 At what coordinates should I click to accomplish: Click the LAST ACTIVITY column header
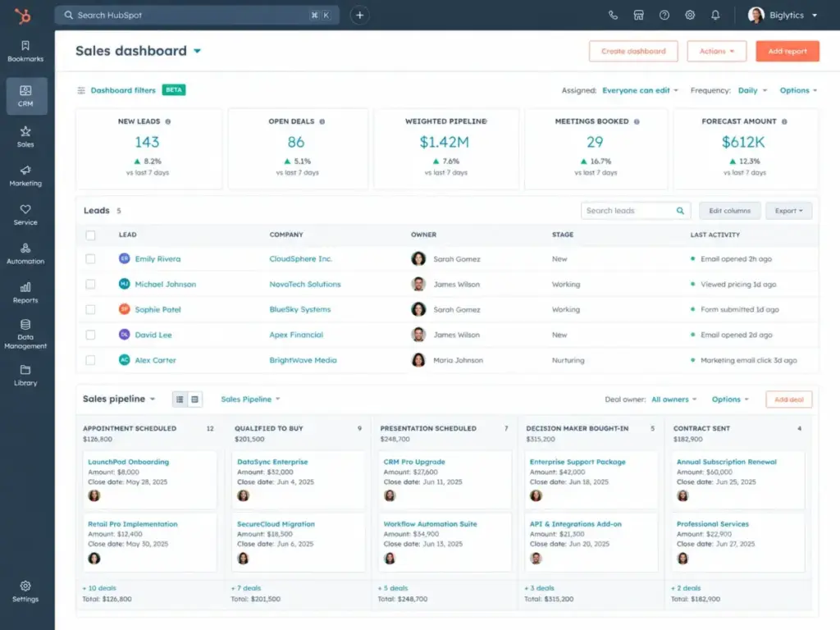[x=714, y=235]
